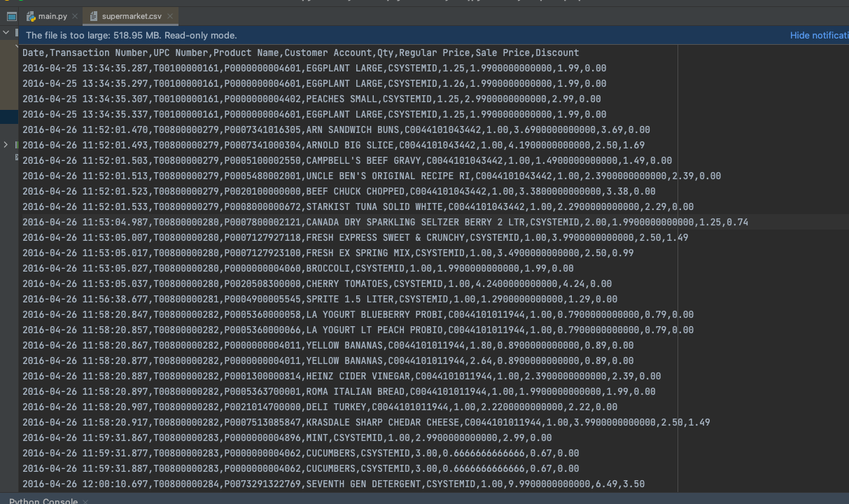Viewport: 849px width, 504px height.
Task: Click the yellow macOS traffic light button
Action: 6,2
